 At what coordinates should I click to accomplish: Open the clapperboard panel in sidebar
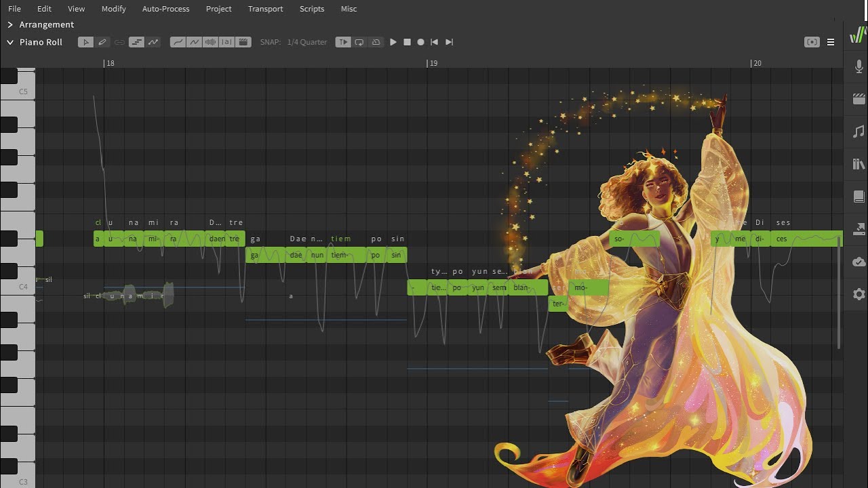coord(859,99)
